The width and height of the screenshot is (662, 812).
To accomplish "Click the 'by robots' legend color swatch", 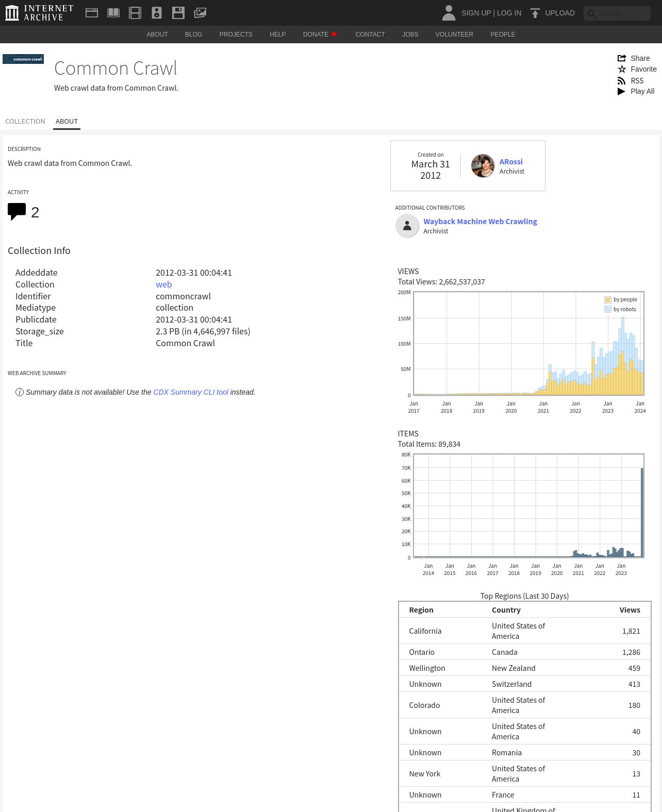I will click(x=608, y=310).
